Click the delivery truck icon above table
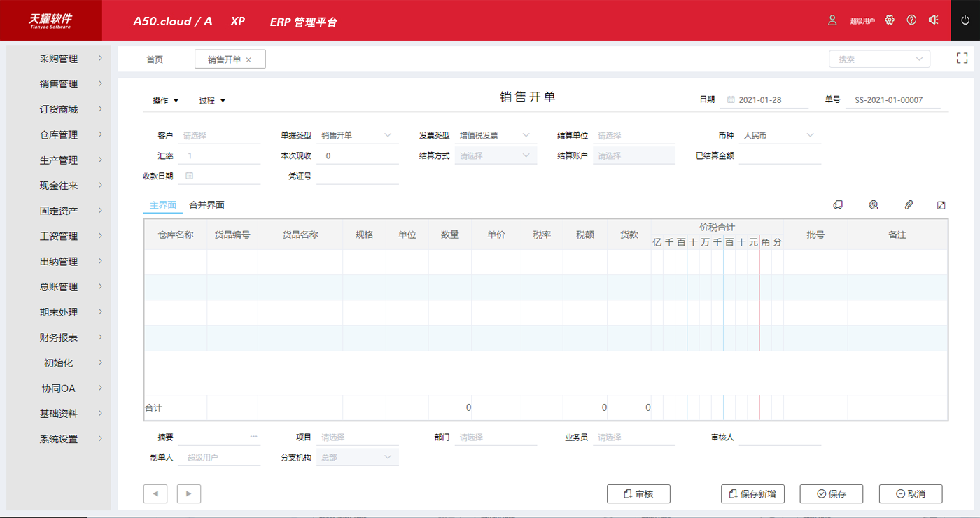The width and height of the screenshot is (980, 518). coord(838,205)
